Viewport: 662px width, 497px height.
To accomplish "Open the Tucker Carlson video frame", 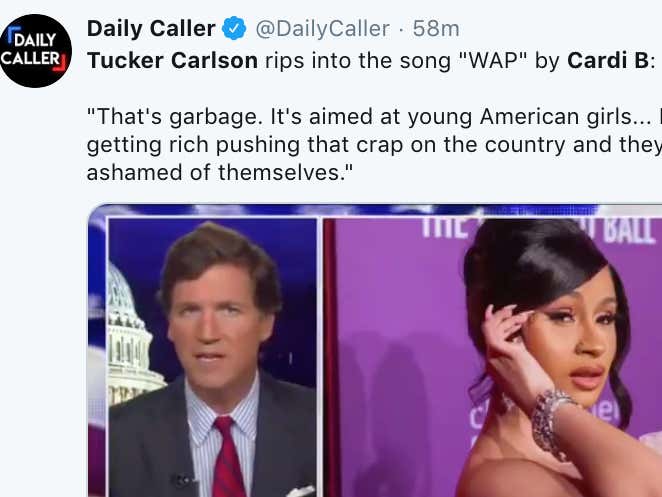I will 213,357.
